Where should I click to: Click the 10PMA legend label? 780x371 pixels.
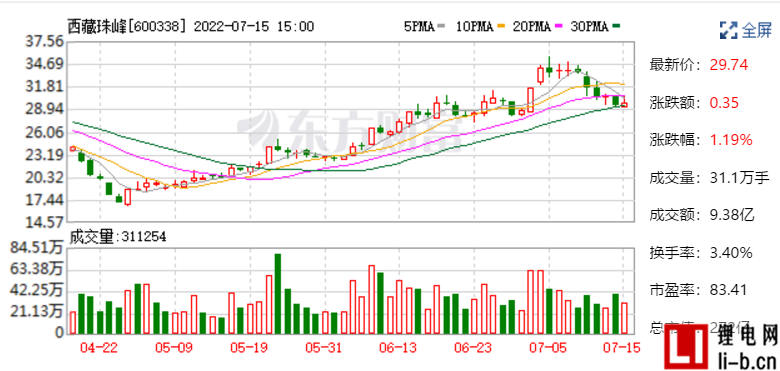pos(474,27)
